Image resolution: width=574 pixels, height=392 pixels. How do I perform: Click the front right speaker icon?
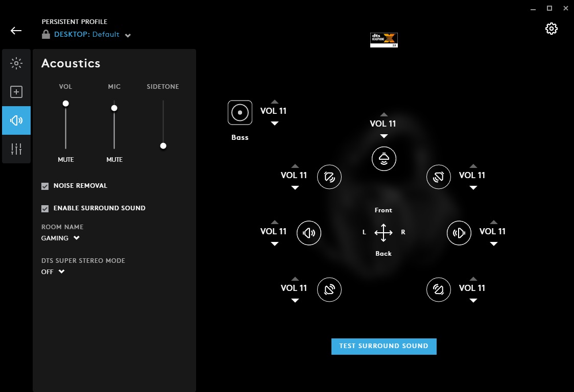pos(439,177)
